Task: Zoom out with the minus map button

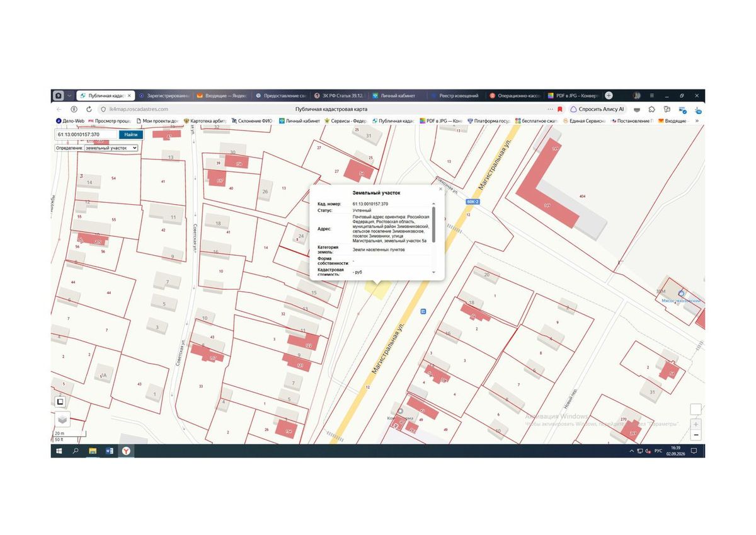Action: (696, 435)
